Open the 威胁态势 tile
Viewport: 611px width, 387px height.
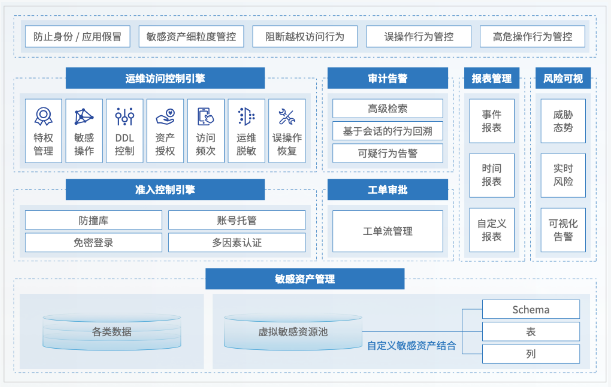coord(563,121)
